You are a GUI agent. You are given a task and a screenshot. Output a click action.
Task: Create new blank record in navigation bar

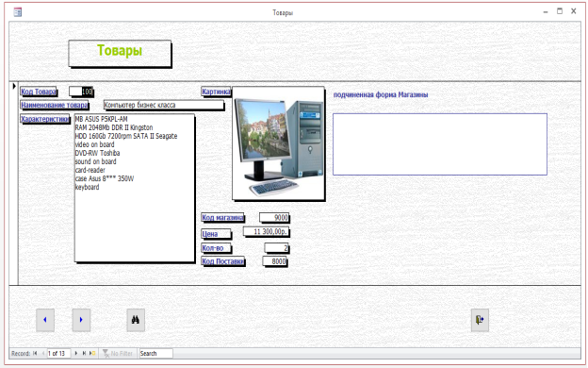click(x=92, y=353)
